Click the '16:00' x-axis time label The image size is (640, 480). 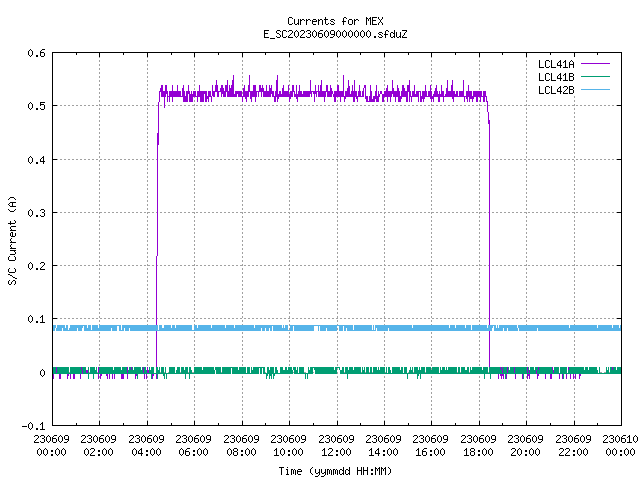430,452
